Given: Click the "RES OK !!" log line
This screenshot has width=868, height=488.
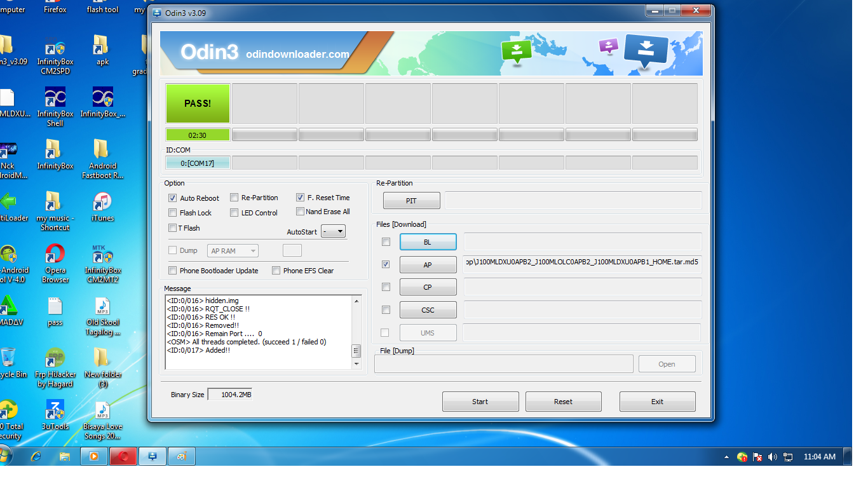Looking at the screenshot, I should pyautogui.click(x=201, y=317).
